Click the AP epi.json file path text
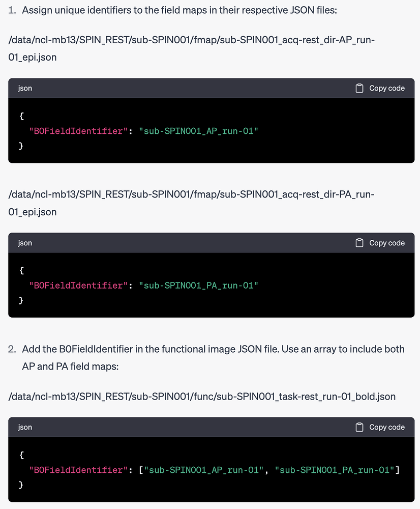 (x=191, y=48)
